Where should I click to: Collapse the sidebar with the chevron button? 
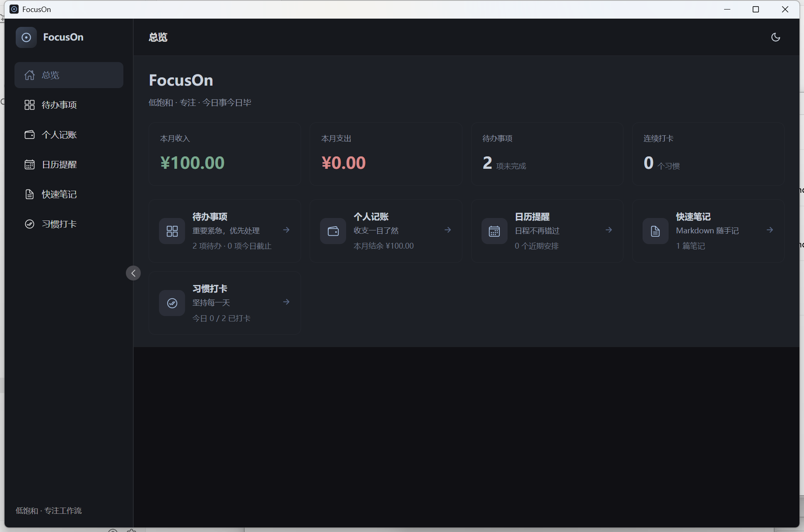point(133,273)
